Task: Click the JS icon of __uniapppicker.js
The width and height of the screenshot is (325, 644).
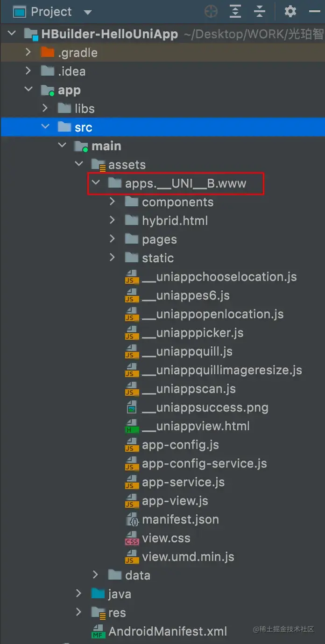Action: coord(132,333)
